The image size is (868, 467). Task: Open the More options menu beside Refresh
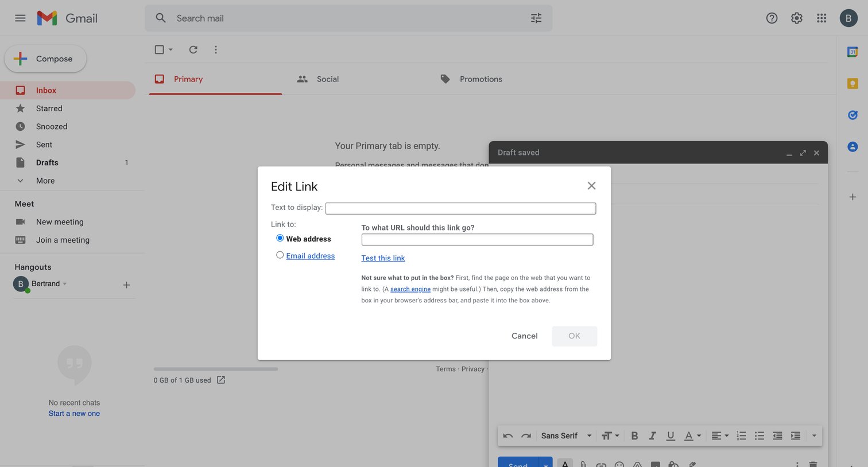pos(216,49)
